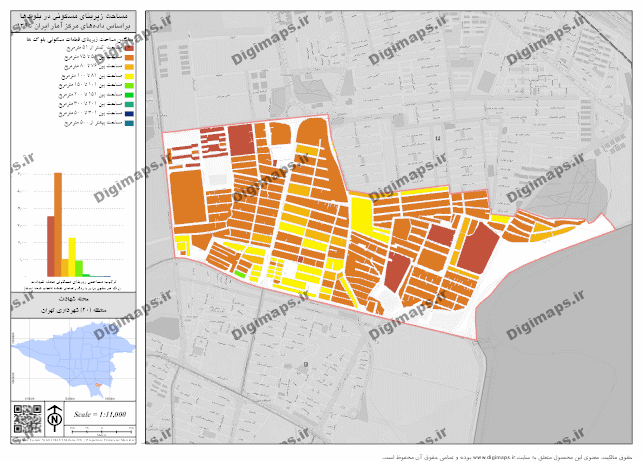Screen dimensions: 643x461
Task: Click the 'Scale = 1:11,000' text
Action: click(x=100, y=414)
